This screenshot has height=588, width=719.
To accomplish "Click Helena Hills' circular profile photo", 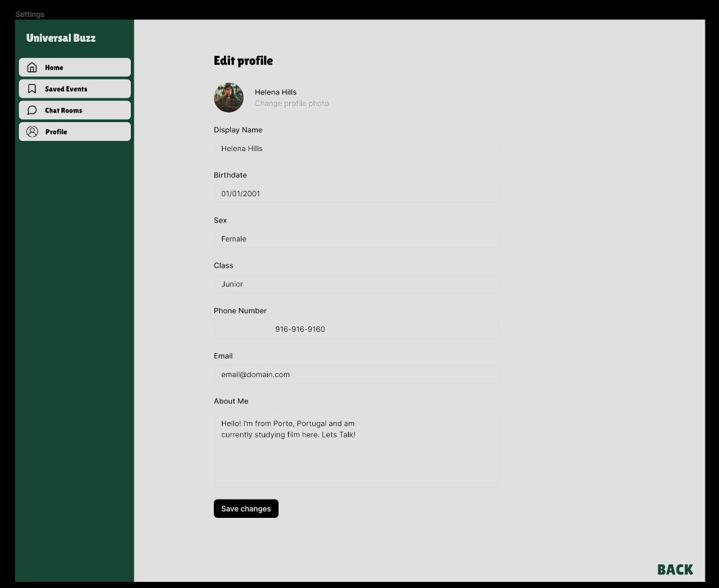I will click(228, 98).
